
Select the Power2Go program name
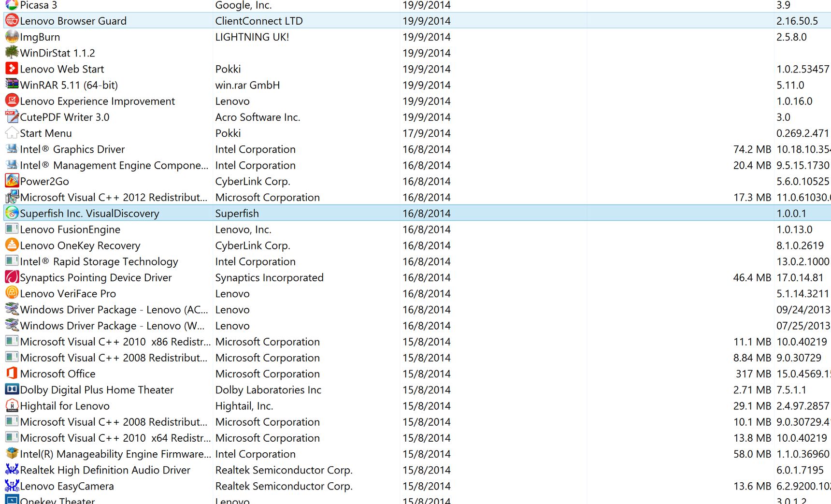coord(44,181)
